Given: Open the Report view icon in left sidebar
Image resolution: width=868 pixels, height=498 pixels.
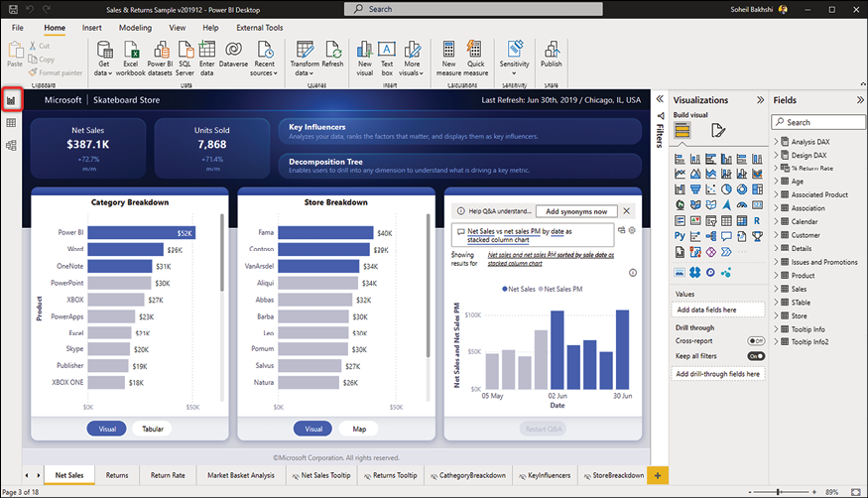Looking at the screenshot, I should pos(11,100).
